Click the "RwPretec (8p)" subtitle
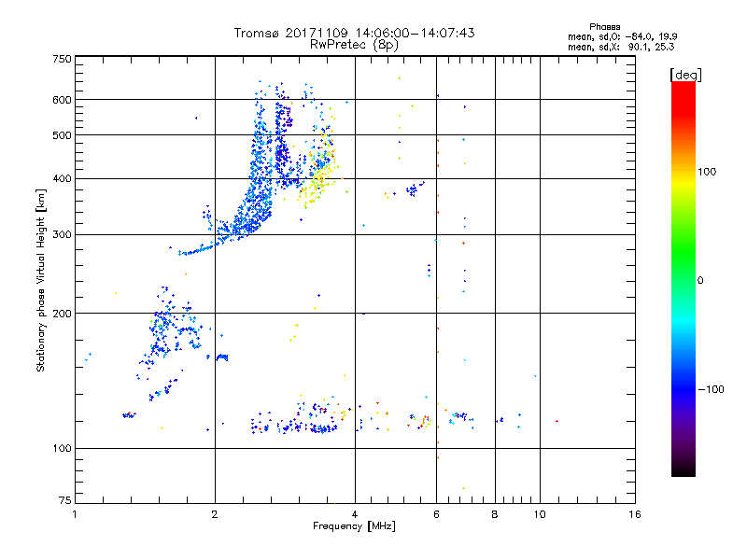 point(354,45)
